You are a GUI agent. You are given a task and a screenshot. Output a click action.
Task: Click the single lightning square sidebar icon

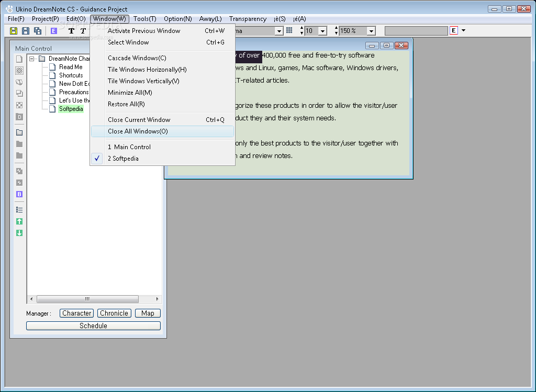pos(19,183)
